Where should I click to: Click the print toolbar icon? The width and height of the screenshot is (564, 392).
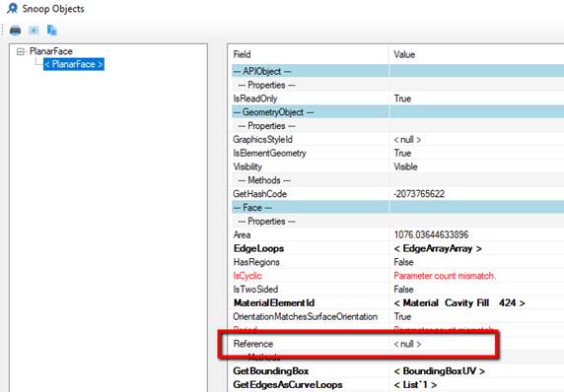[x=15, y=31]
